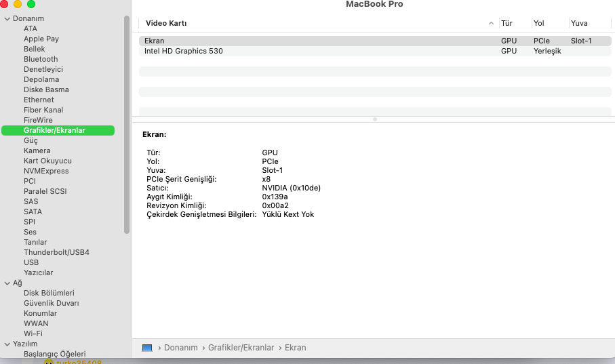Select NVMExpress in the sidebar

click(x=46, y=171)
